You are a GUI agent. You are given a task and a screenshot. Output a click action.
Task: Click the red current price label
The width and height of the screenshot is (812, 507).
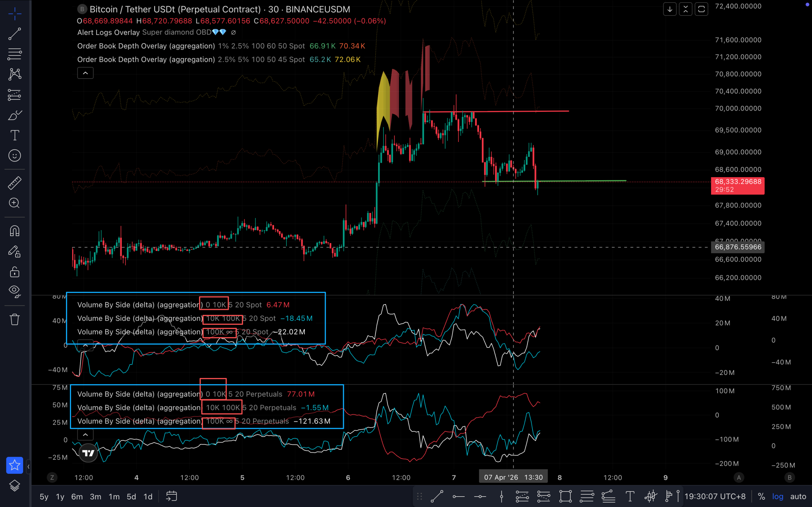point(737,185)
